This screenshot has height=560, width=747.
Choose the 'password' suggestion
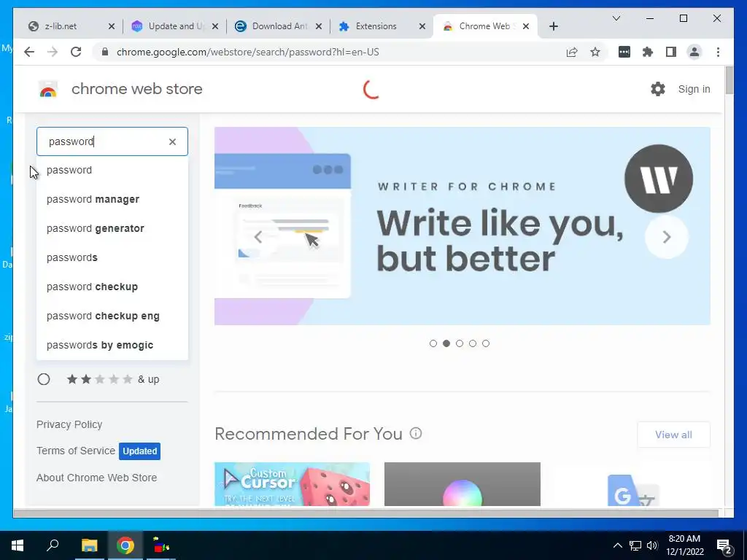coord(112,170)
